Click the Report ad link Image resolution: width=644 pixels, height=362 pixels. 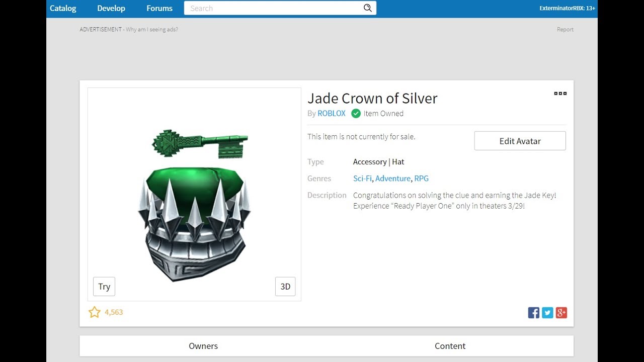(x=565, y=30)
